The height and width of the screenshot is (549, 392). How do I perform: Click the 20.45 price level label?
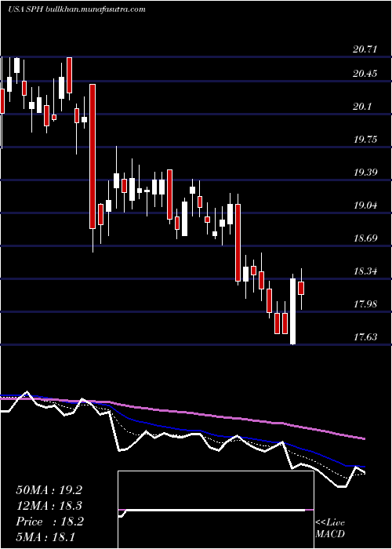click(x=365, y=74)
